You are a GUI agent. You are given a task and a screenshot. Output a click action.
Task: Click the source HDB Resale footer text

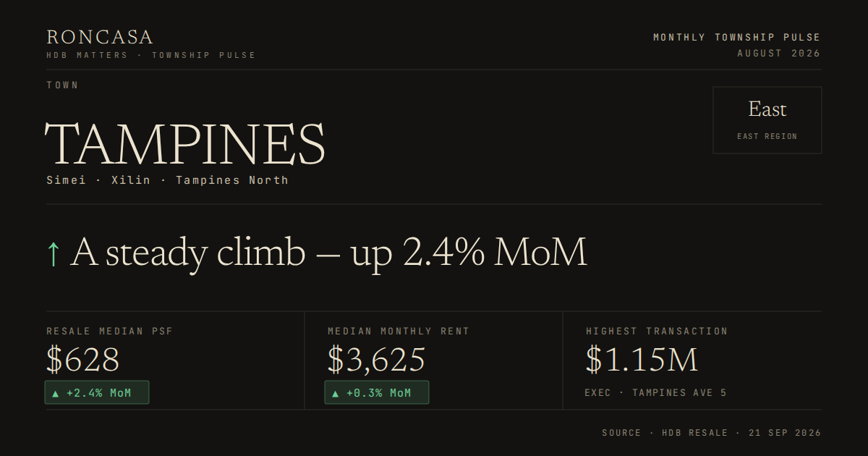tap(712, 433)
